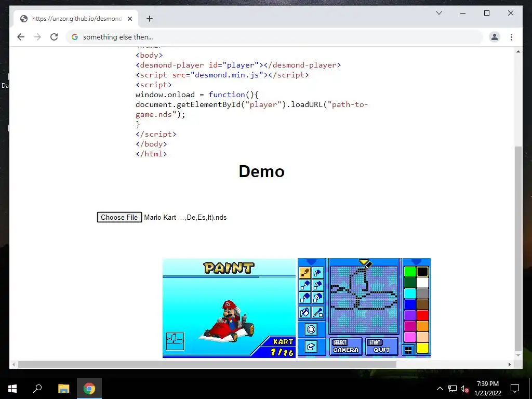Click the 'Mario Kart ...,De,Es,It).nds' file name
The width and height of the screenshot is (532, 399).
185,218
